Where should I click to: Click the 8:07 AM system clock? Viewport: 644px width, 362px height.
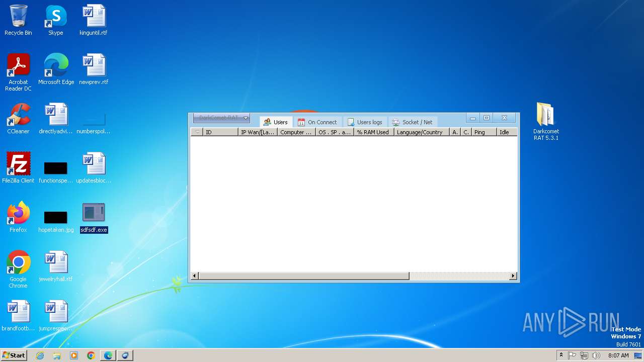[x=618, y=355]
